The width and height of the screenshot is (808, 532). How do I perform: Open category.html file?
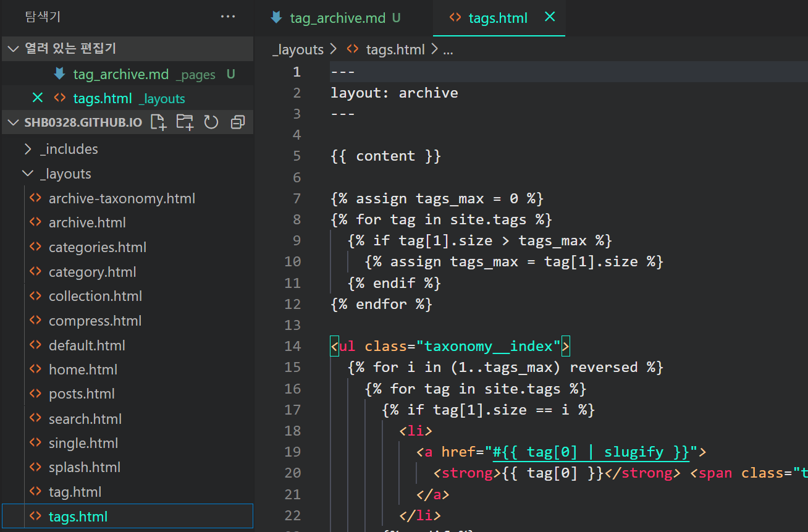point(92,272)
